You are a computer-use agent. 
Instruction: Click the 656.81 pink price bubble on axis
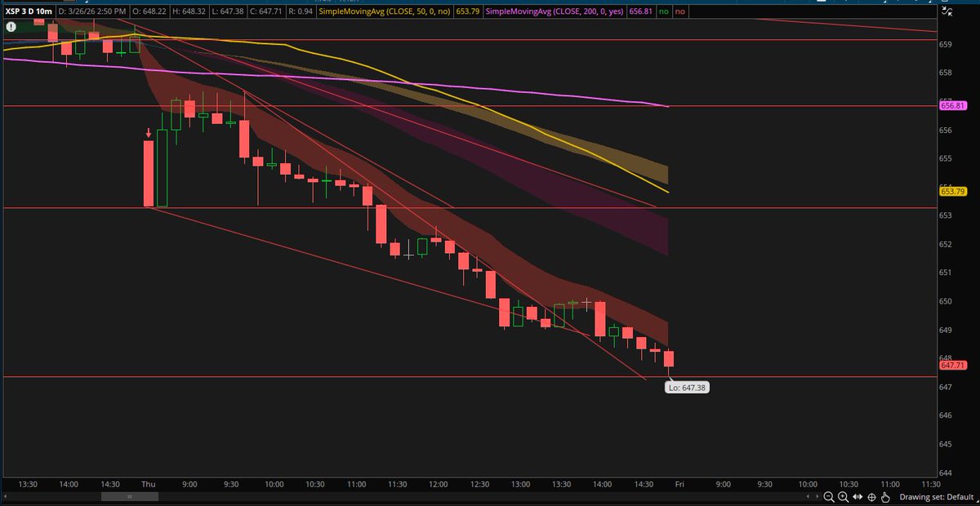point(953,105)
